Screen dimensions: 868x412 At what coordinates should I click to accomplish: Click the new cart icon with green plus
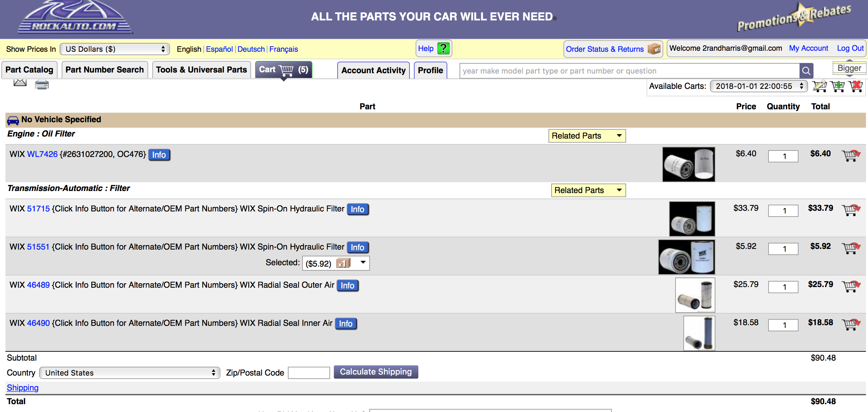pyautogui.click(x=838, y=86)
